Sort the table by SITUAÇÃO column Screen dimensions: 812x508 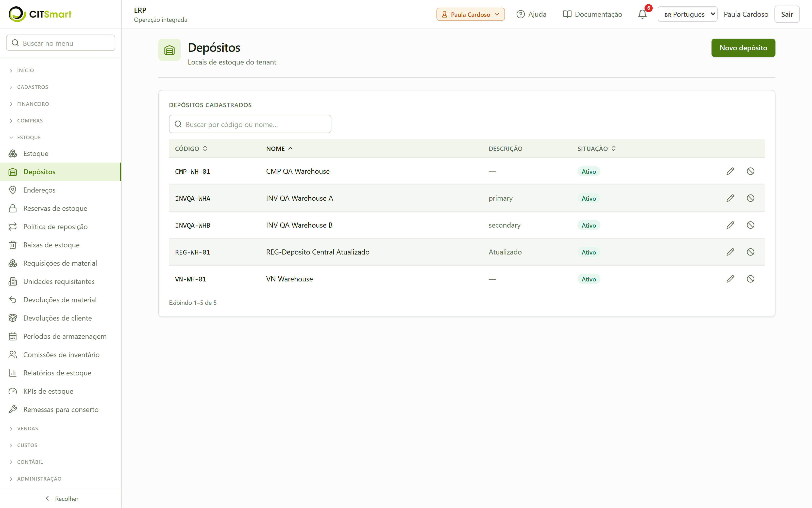[596, 149]
